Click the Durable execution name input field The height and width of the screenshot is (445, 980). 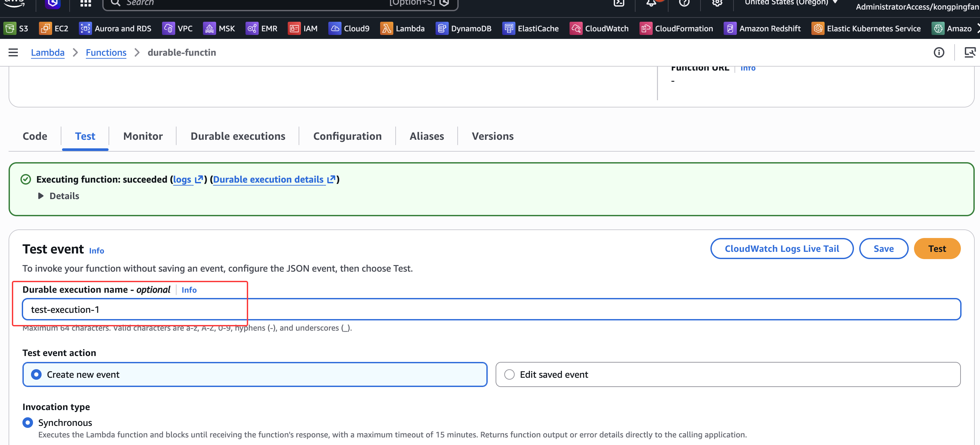click(491, 309)
